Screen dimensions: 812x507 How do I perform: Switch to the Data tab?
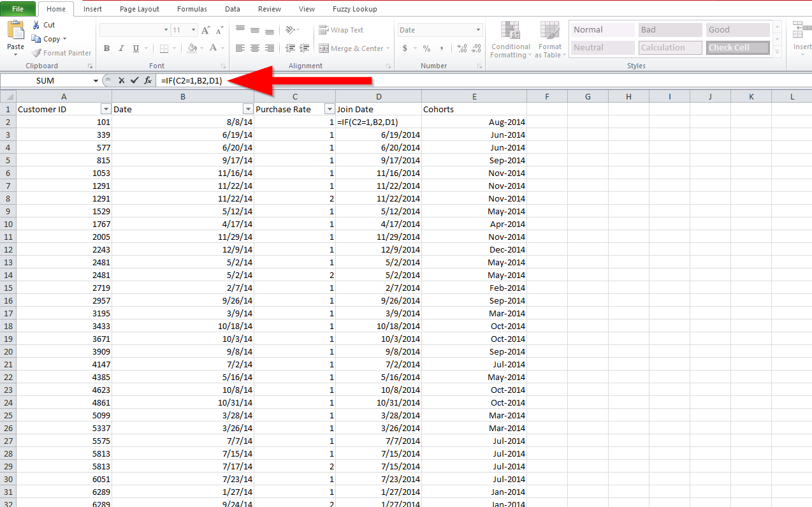(x=233, y=9)
